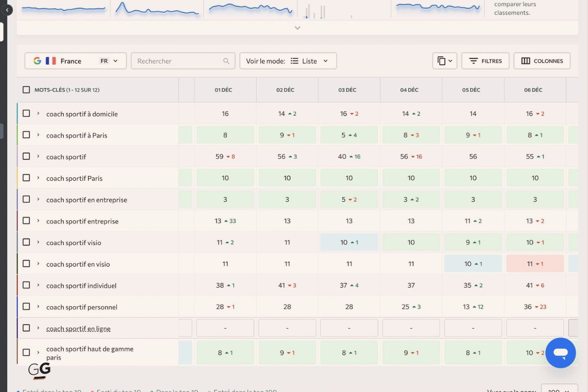Click the GG logo at bottom left
The height and width of the screenshot is (392, 588).
tap(39, 371)
